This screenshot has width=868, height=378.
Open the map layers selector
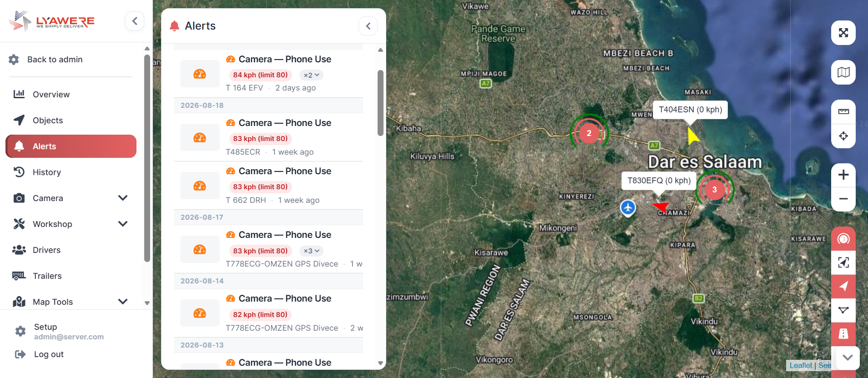[x=843, y=72]
